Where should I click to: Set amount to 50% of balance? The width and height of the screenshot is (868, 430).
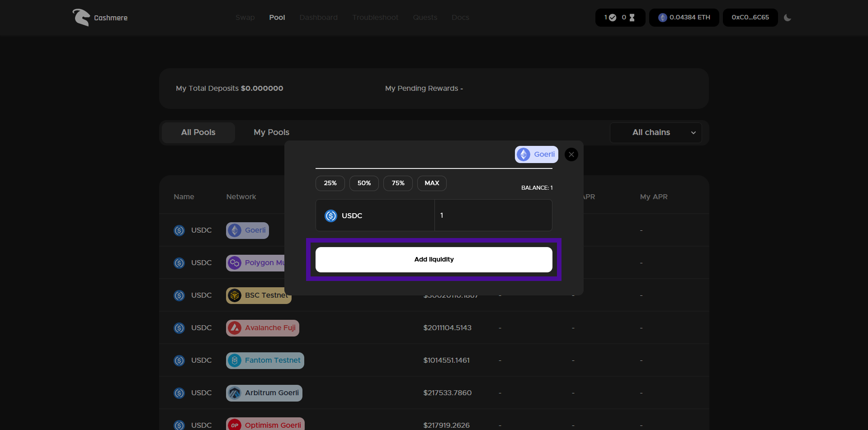coord(364,183)
